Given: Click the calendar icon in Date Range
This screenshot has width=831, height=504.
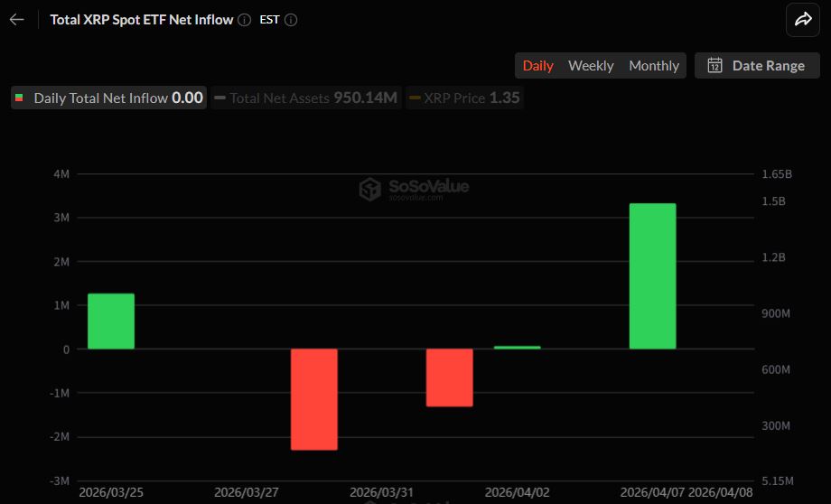Looking at the screenshot, I should click(x=714, y=65).
